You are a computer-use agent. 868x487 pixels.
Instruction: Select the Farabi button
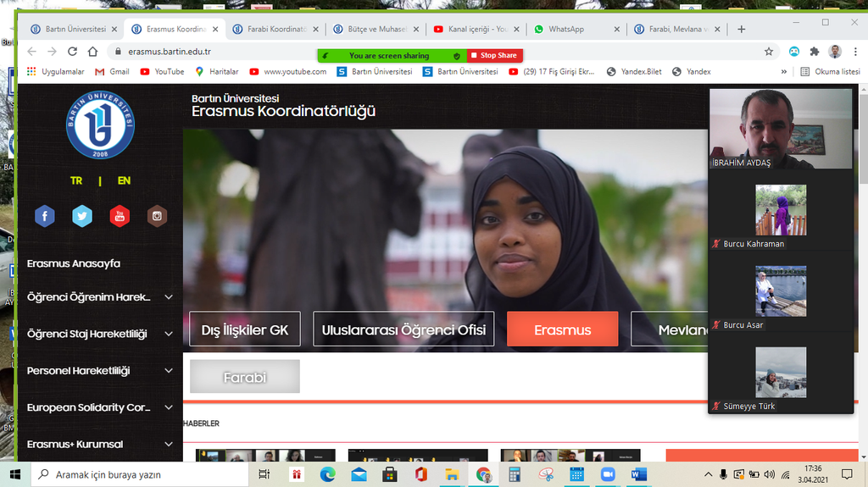tap(245, 377)
